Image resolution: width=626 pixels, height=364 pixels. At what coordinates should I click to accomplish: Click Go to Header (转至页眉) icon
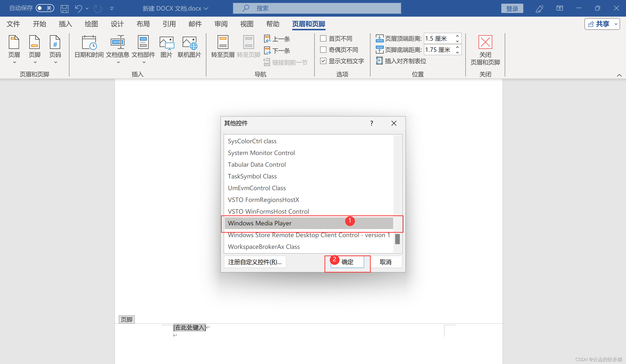223,43
